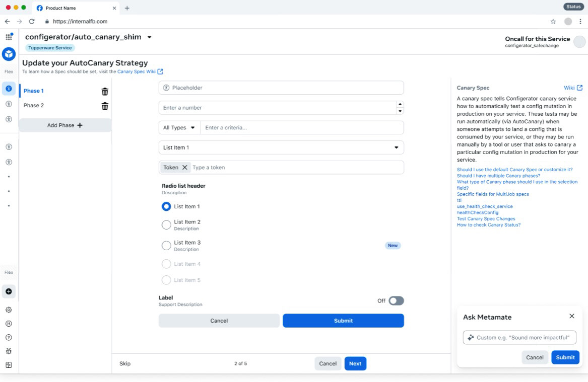Open 'Should I use the default Canary Spec' link
The image size is (588, 382).
(514, 170)
